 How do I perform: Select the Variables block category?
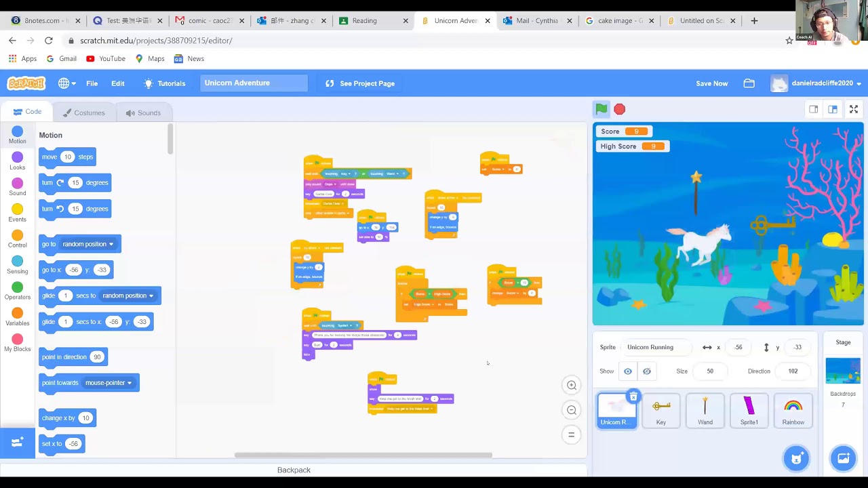[18, 317]
